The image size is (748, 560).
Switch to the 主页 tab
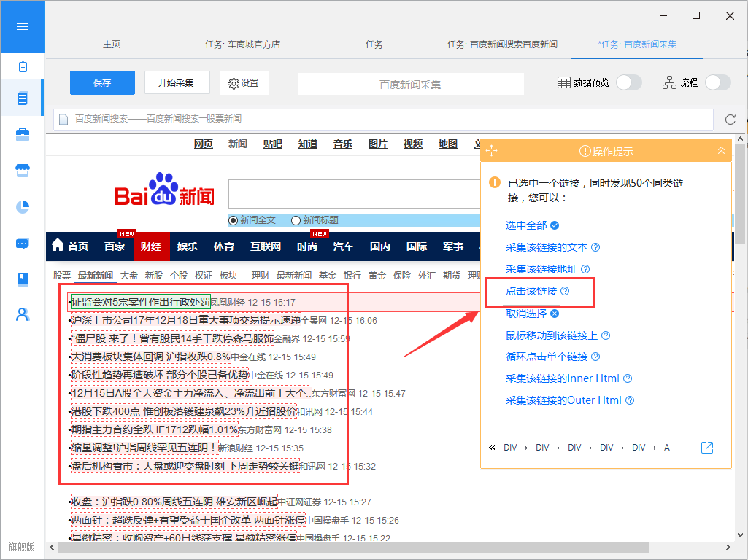[x=112, y=44]
